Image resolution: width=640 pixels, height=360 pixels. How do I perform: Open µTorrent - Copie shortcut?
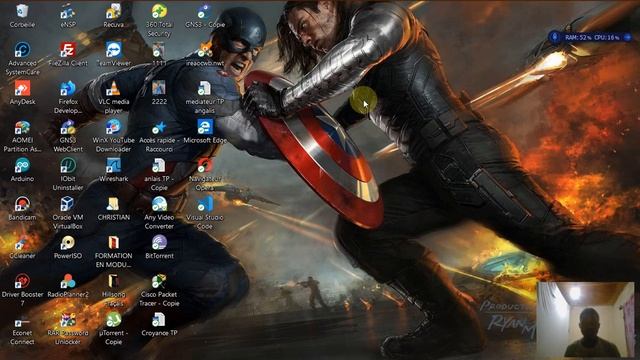click(113, 320)
